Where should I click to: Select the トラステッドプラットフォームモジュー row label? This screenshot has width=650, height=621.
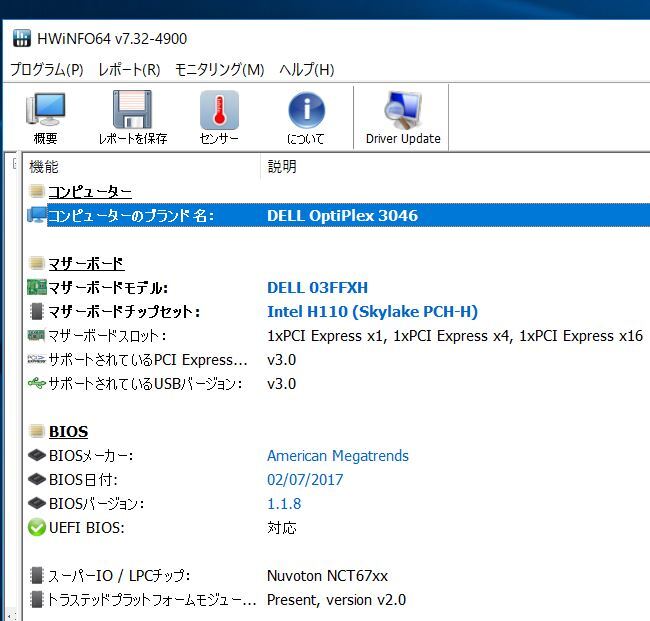click(152, 599)
